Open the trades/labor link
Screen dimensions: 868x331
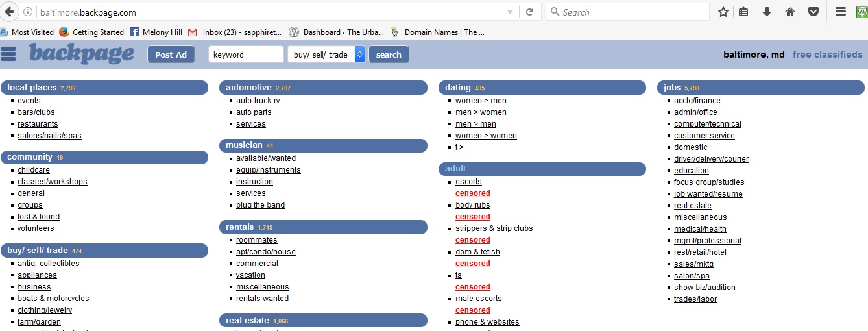pyautogui.click(x=695, y=299)
